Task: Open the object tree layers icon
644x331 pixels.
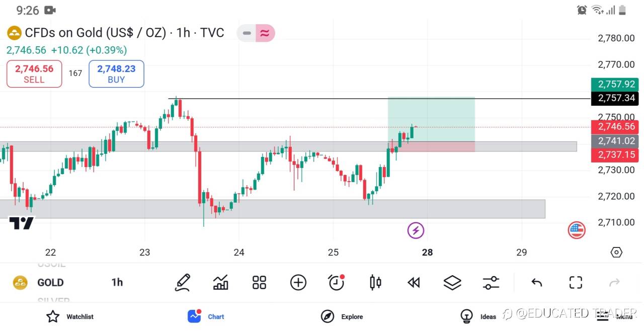Action: coord(452,282)
